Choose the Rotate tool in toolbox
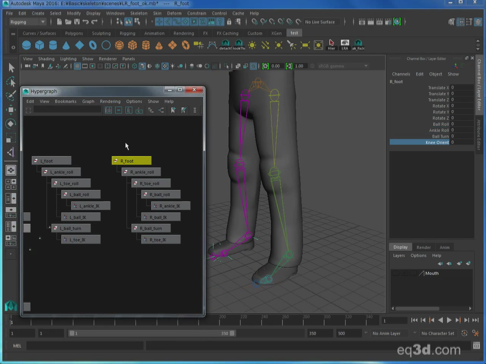Screen dimensions: 486x364 11,124
